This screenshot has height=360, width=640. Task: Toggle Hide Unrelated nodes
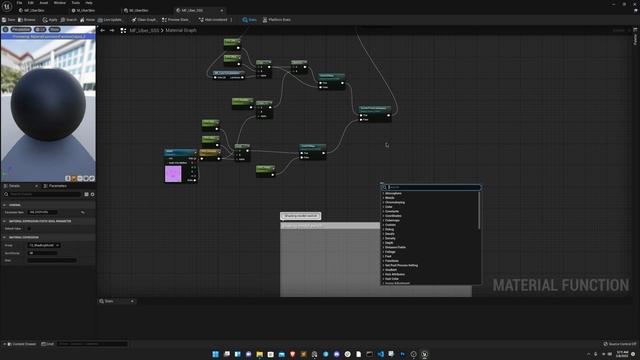pyautogui.click(x=213, y=20)
